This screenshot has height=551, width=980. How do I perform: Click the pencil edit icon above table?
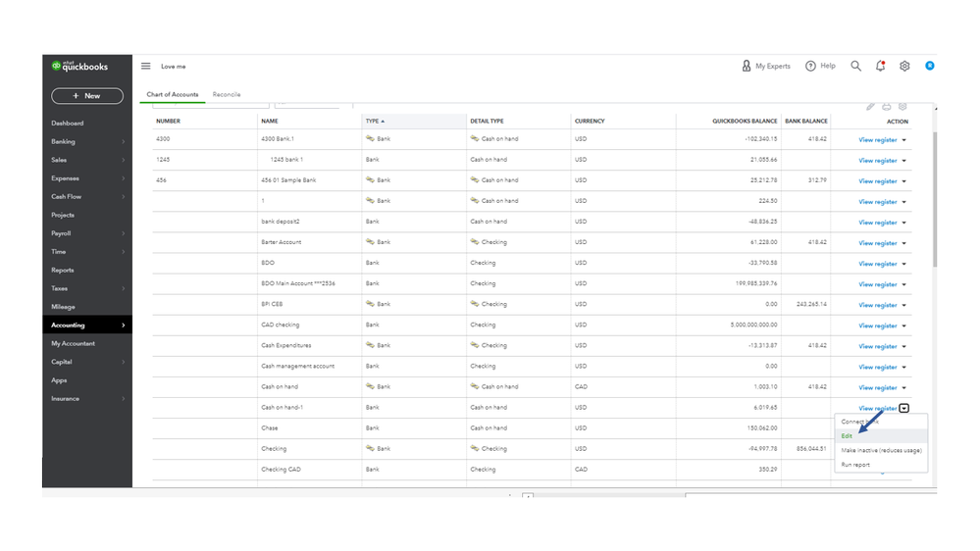click(870, 106)
